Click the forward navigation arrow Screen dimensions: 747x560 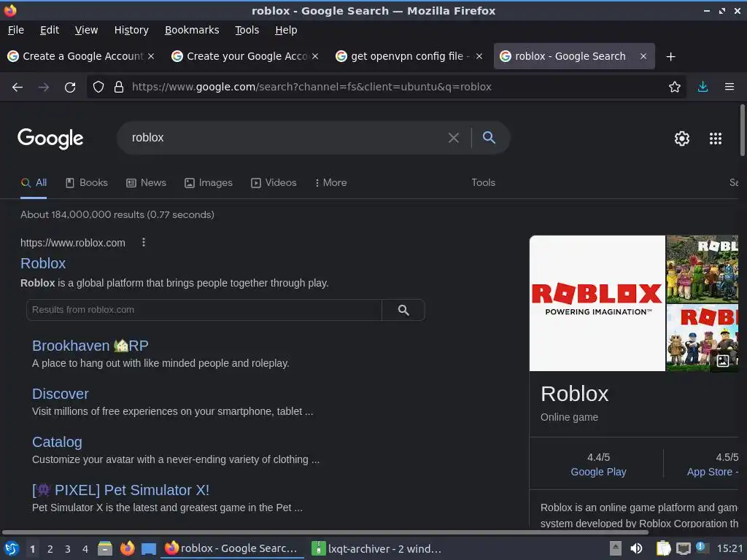[x=44, y=87]
